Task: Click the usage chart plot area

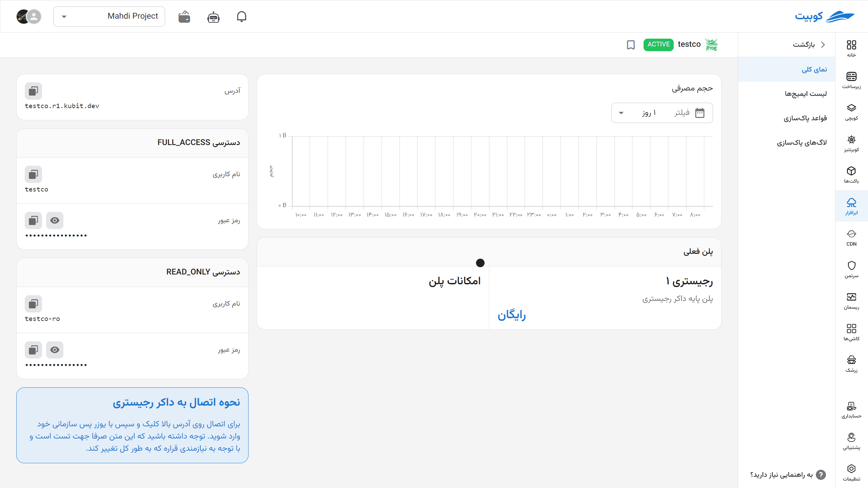Action: click(x=502, y=171)
